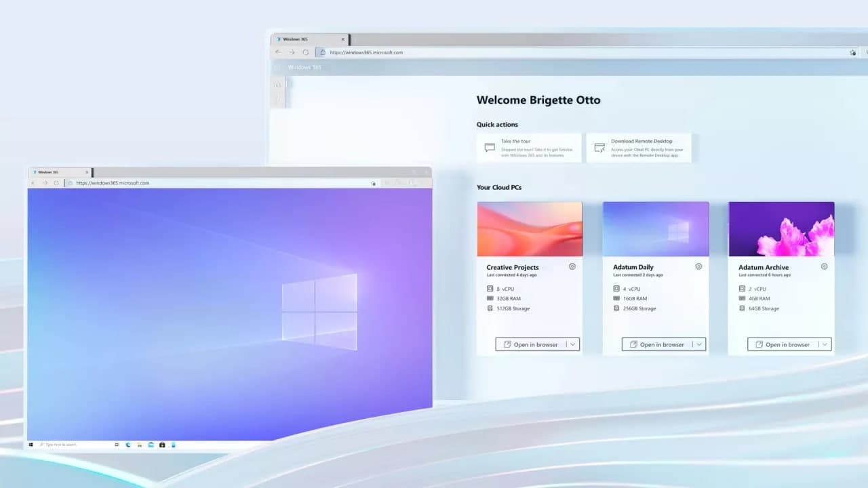The image size is (868, 488).
Task: Click the Adatum Archive pink flower thumbnail
Action: (781, 228)
